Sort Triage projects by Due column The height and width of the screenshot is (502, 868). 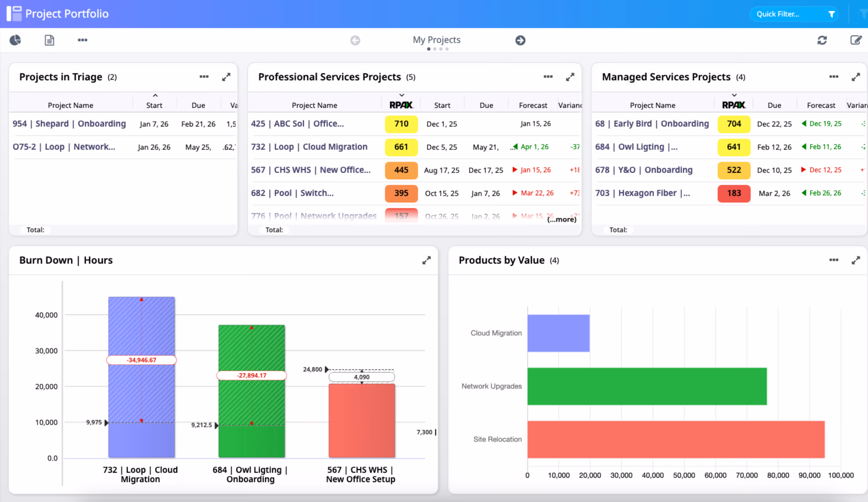198,105
